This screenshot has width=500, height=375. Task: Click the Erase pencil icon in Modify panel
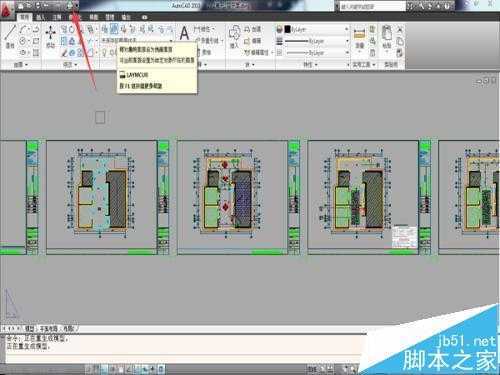pos(64,52)
